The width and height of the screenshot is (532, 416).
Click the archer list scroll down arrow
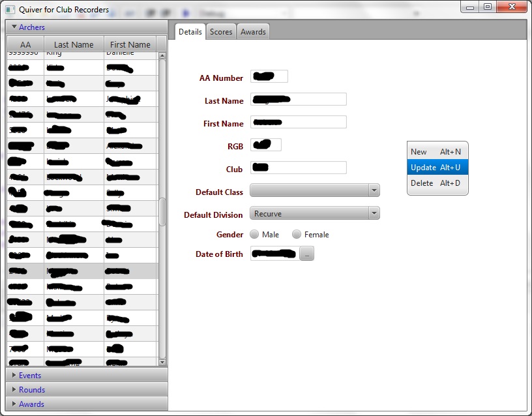tap(162, 363)
